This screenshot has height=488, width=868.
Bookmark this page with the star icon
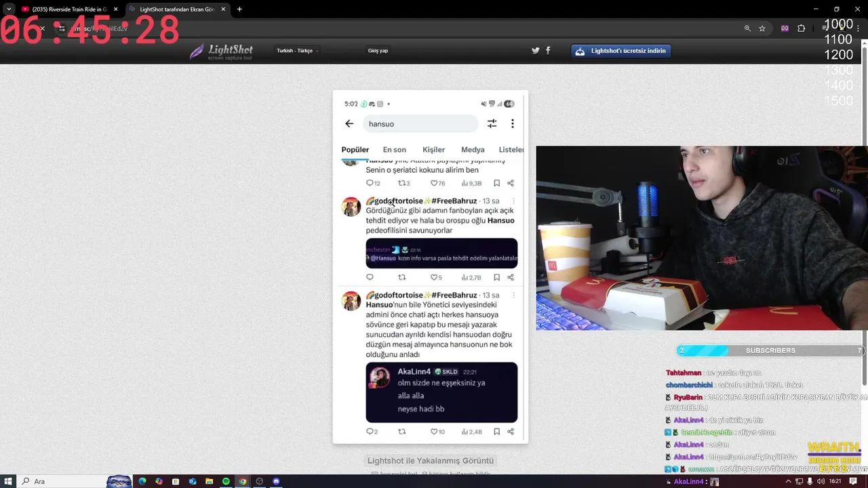(x=762, y=28)
